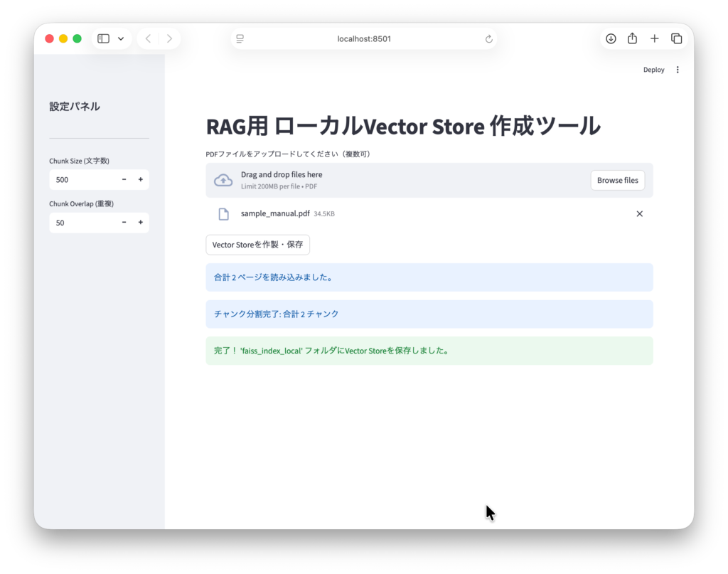Open Safari downloads icon

(611, 38)
